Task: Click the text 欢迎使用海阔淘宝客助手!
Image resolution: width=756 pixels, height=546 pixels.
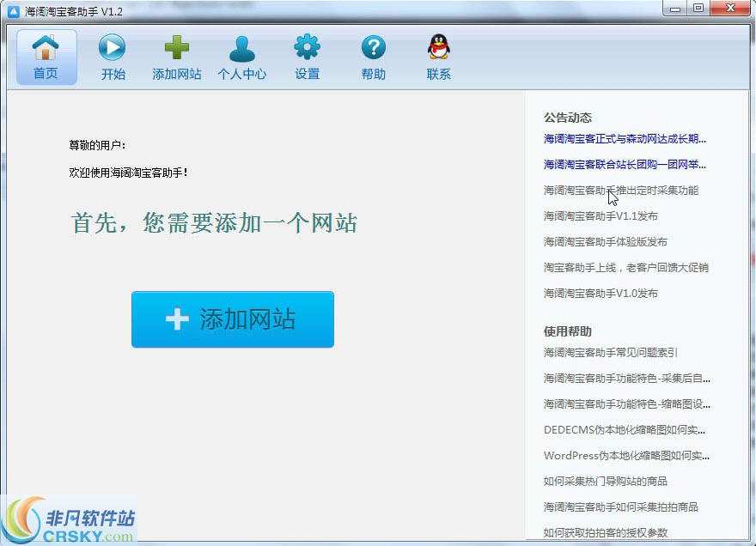Action: 128,173
